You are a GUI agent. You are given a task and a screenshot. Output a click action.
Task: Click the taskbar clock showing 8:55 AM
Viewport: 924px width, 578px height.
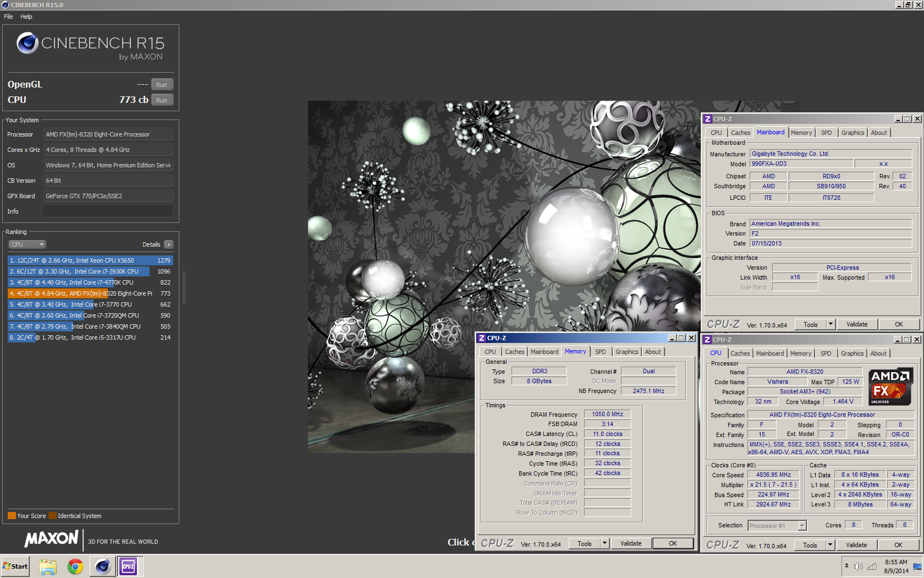click(x=896, y=566)
